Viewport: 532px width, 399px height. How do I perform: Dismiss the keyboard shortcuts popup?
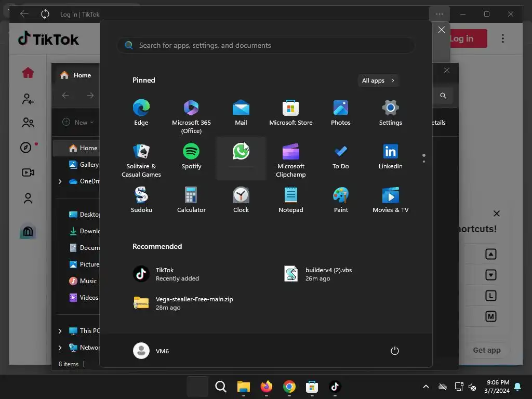pos(496,214)
